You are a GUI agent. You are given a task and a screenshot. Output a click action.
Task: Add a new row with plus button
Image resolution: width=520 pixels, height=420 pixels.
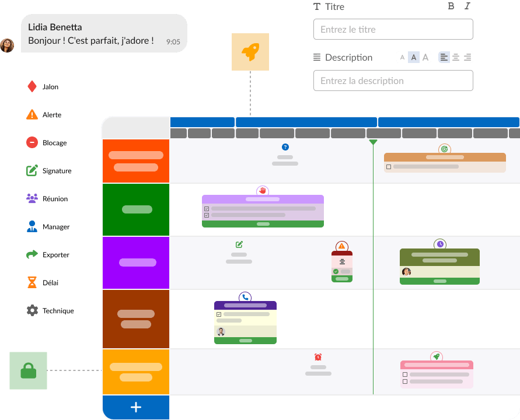136,407
